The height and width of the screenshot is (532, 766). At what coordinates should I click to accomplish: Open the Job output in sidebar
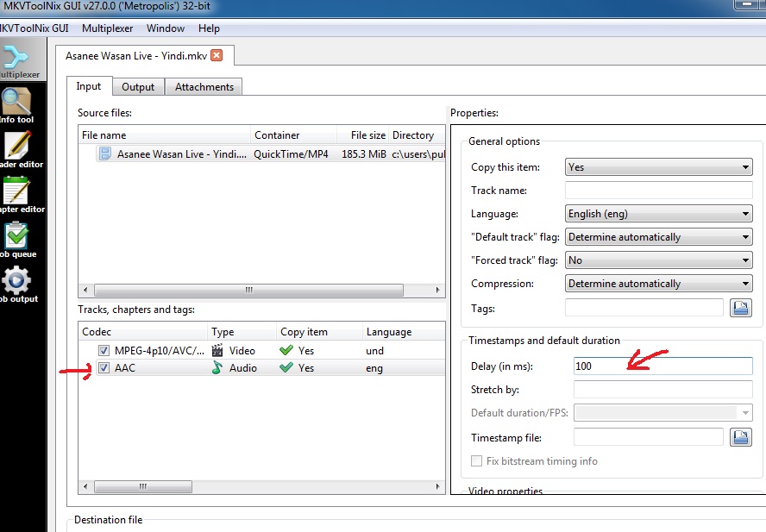click(x=17, y=285)
